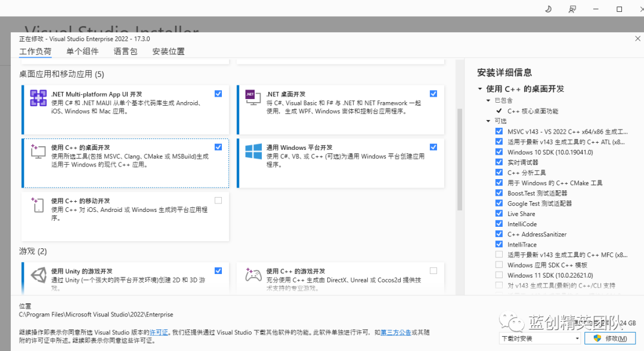Open the 许可证 link
The height and width of the screenshot is (351, 644).
pos(159,332)
